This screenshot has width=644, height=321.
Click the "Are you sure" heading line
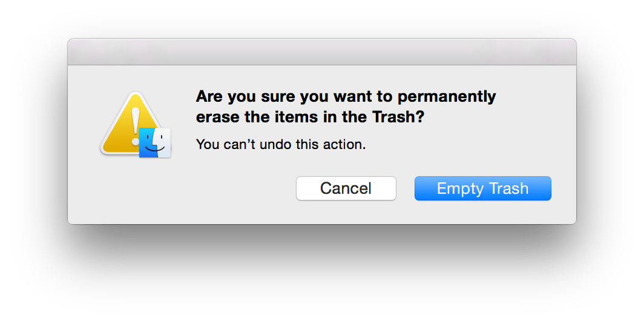[346, 96]
